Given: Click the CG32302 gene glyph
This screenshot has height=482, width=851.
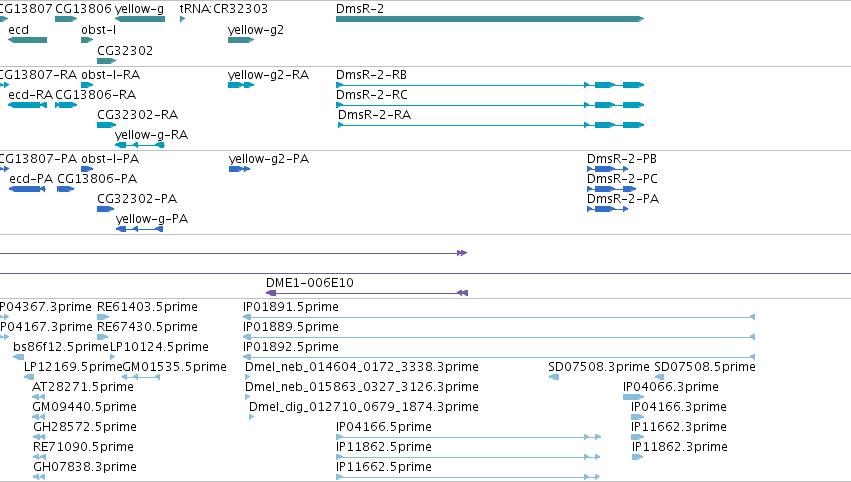Looking at the screenshot, I should coord(107,61).
